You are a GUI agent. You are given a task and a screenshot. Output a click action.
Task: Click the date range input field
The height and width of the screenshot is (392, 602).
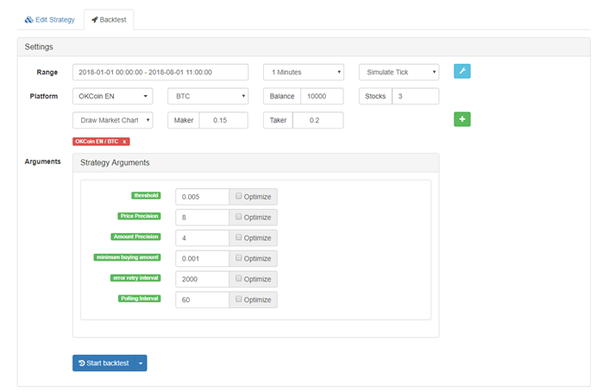(160, 72)
